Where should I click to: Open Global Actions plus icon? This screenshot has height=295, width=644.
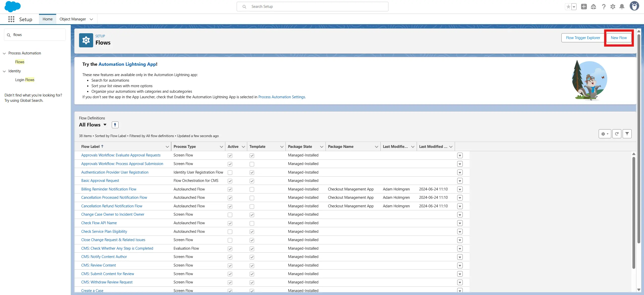click(584, 7)
